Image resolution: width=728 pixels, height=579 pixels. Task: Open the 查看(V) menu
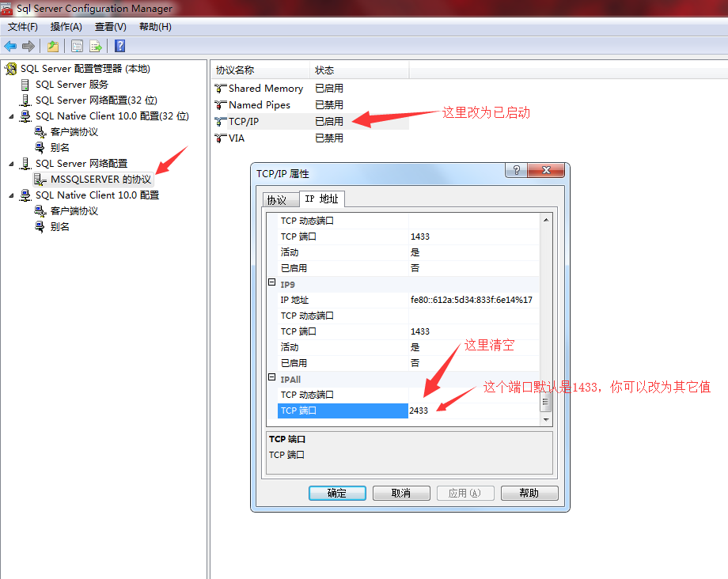click(x=111, y=27)
